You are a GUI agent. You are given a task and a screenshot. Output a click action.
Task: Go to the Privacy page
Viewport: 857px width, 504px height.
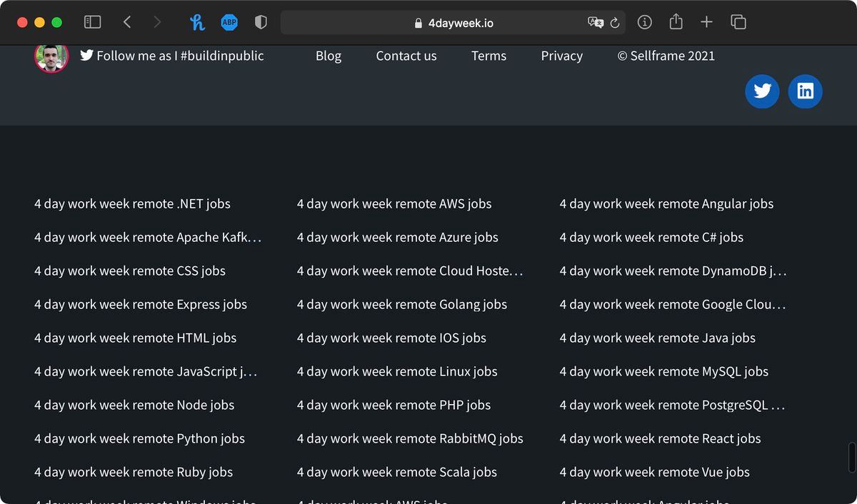point(561,56)
